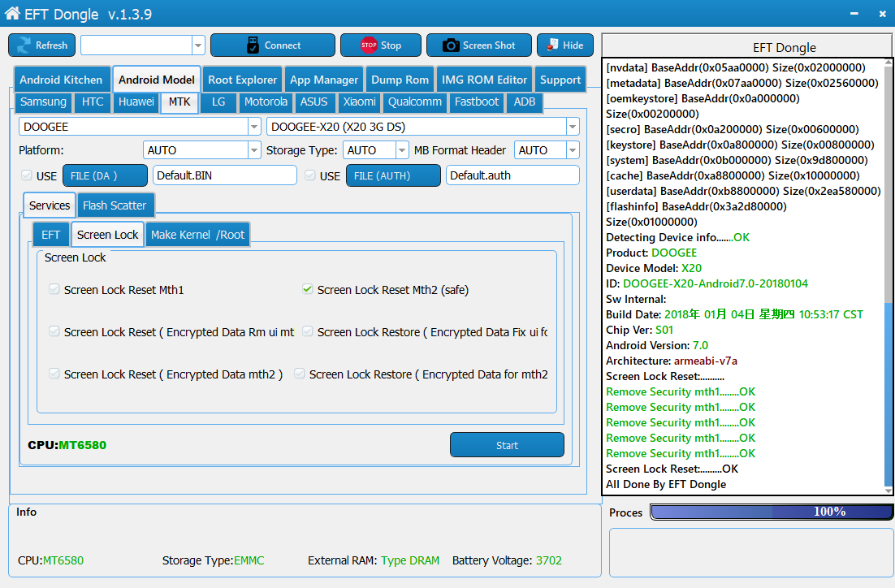895x588 pixels.
Task: Click the Connect button
Action: click(273, 45)
